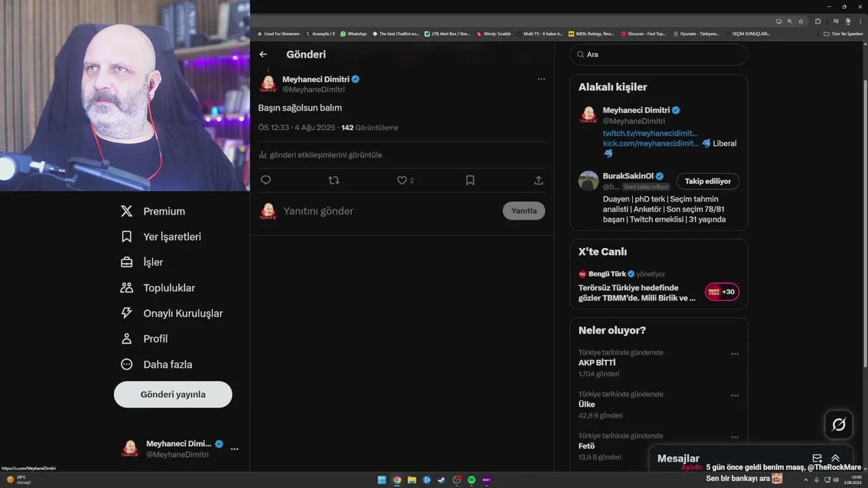
Task: Click the 142 Görüntüleme view count
Action: point(370,127)
